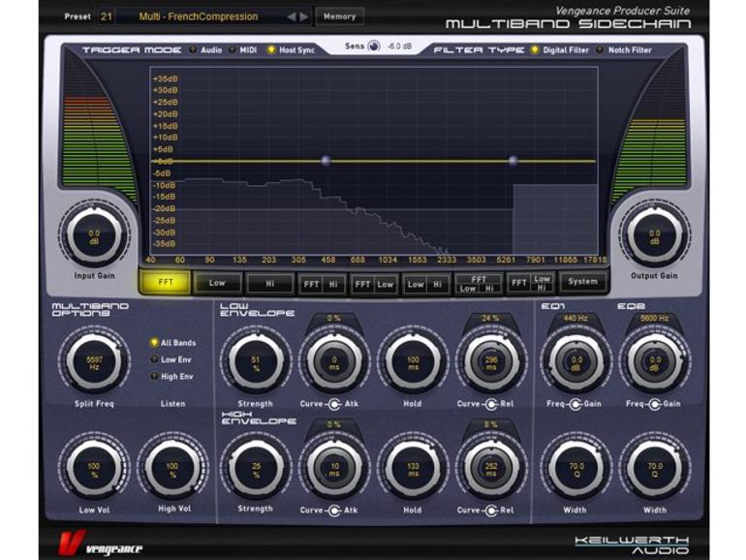Click the Output Gain knob
Image resolution: width=746 pixels, height=560 pixels.
(x=655, y=234)
